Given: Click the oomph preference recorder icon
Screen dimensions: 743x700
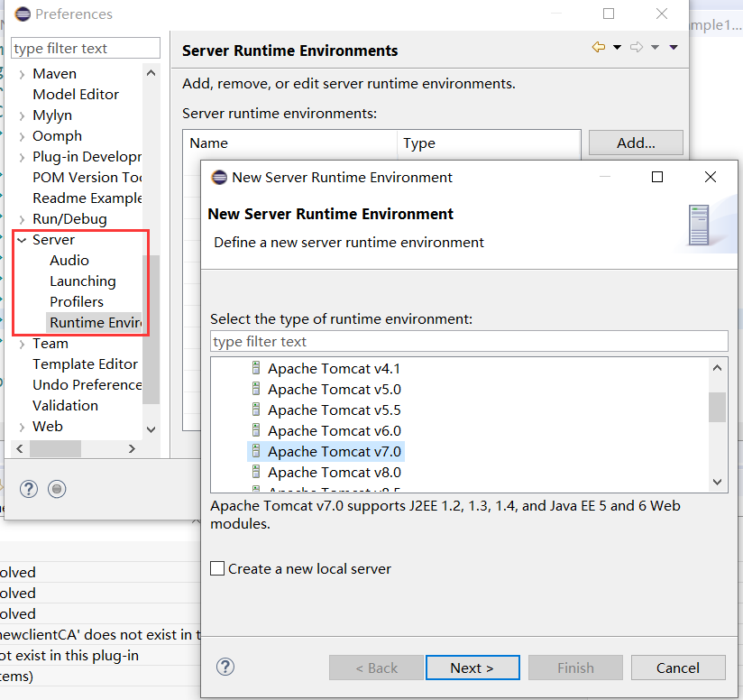Looking at the screenshot, I should [x=57, y=489].
